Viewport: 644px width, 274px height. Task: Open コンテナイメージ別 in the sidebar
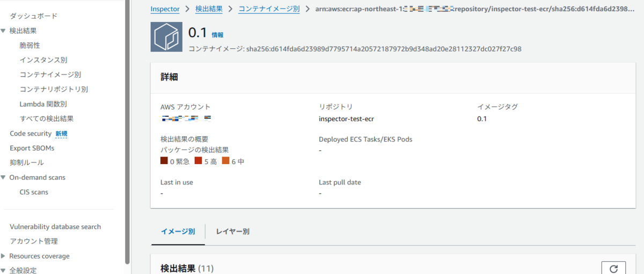pos(50,75)
